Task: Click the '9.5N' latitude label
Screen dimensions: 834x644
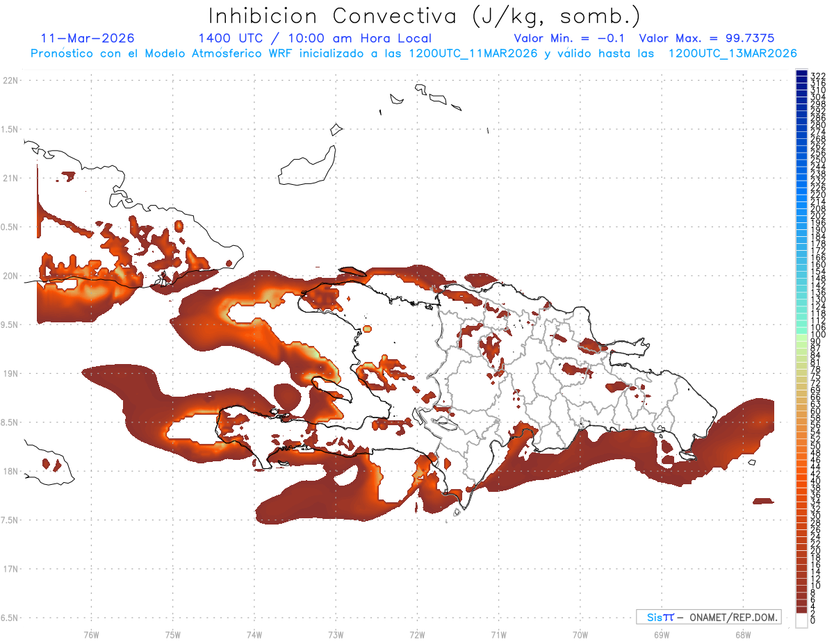Action: [x=10, y=324]
